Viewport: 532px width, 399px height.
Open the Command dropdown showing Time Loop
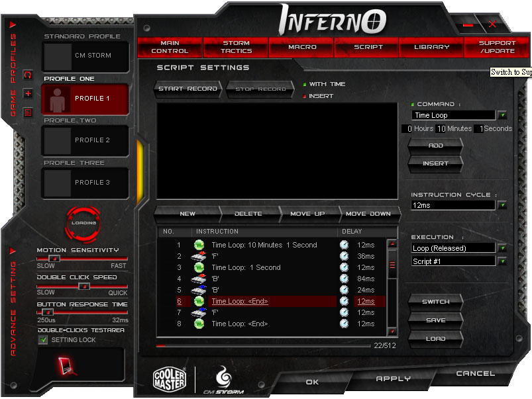click(x=502, y=115)
